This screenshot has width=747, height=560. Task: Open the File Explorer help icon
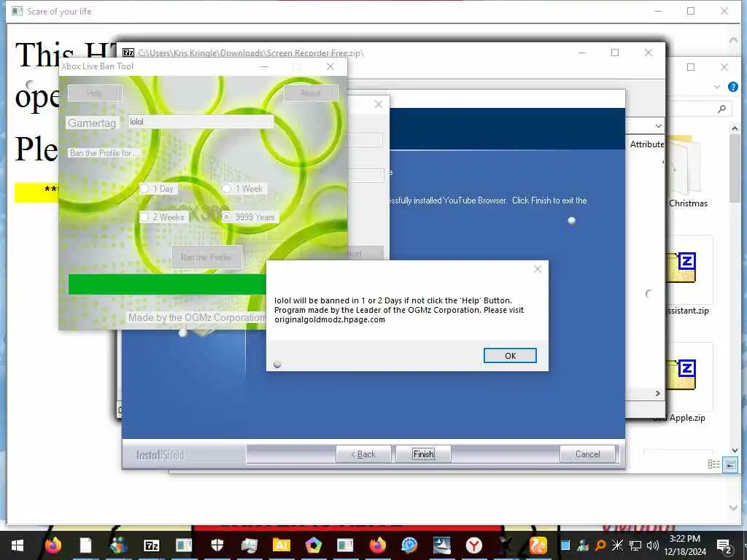(x=732, y=87)
